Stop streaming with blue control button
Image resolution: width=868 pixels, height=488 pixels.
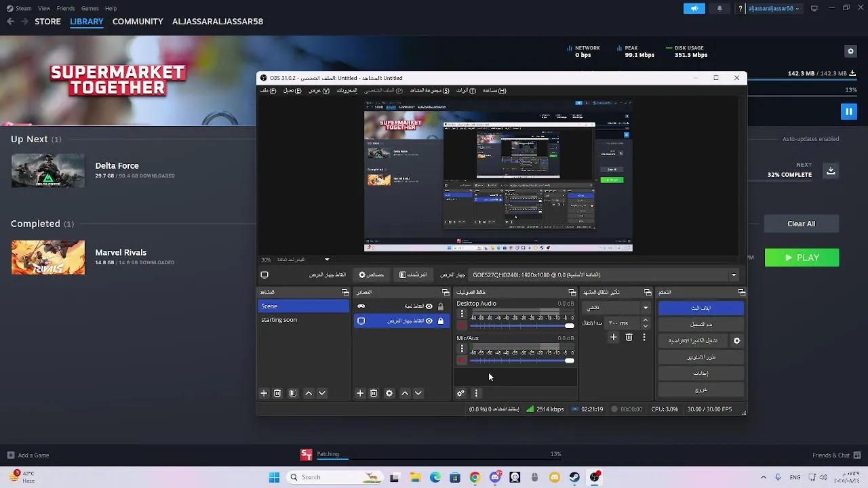701,308
